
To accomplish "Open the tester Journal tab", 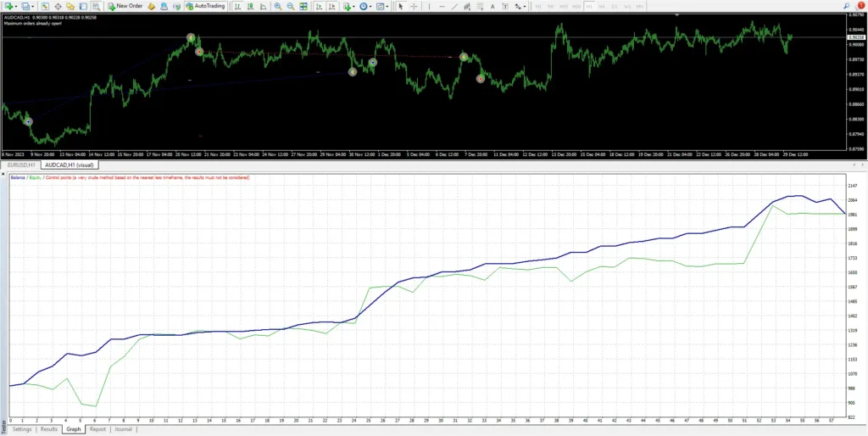I will coord(124,429).
